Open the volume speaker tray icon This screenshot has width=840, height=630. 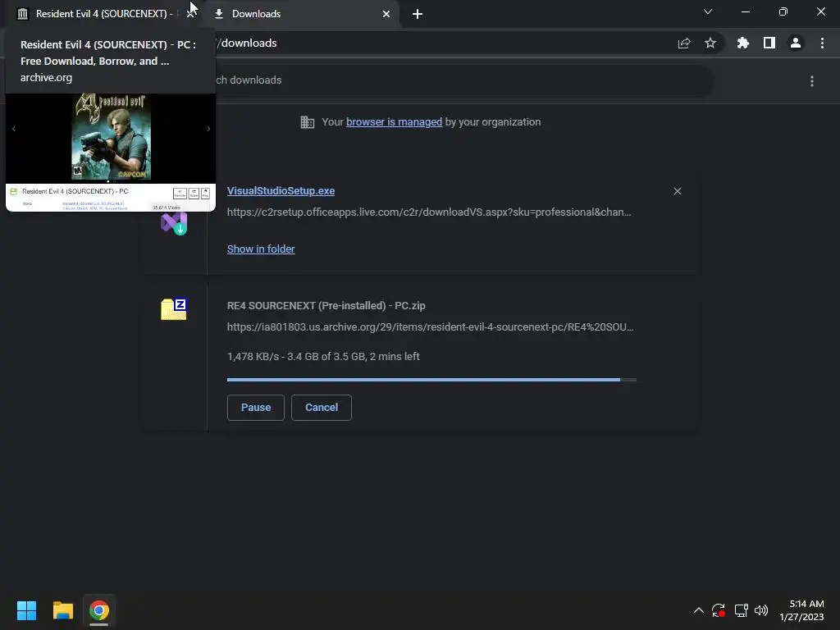click(x=761, y=610)
